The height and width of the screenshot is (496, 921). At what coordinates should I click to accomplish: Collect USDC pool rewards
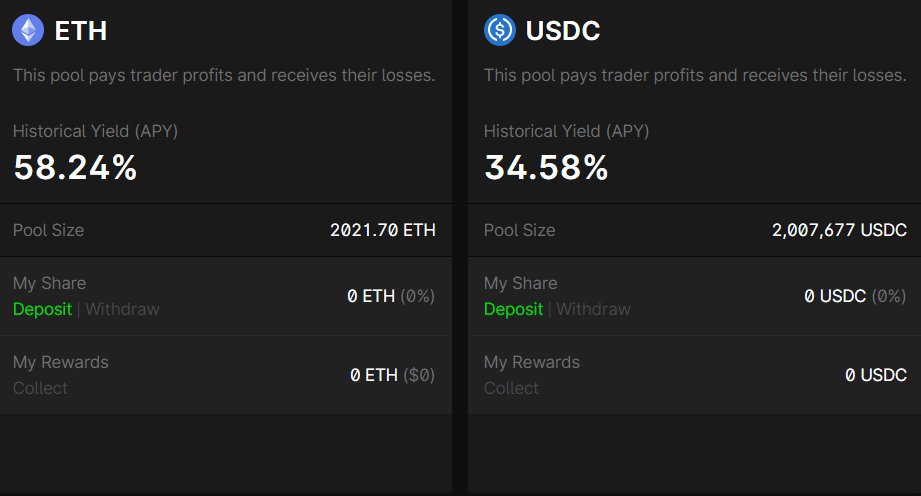(511, 388)
